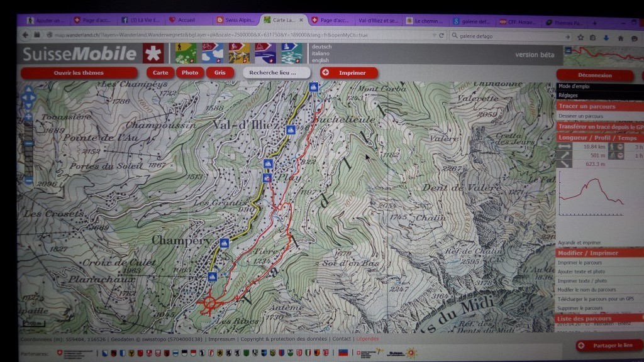This screenshot has height=362, width=644.
Task: Select the canoeing theme icon
Action: 292,53
